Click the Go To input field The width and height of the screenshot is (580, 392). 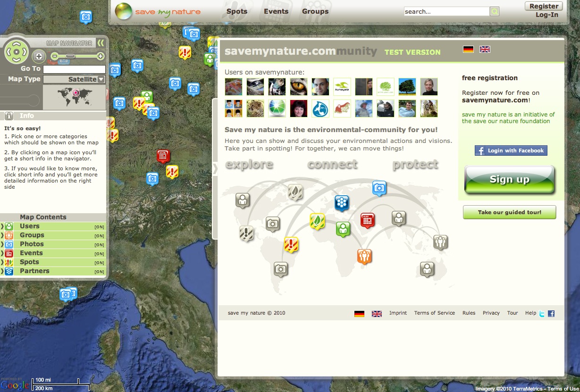74,69
